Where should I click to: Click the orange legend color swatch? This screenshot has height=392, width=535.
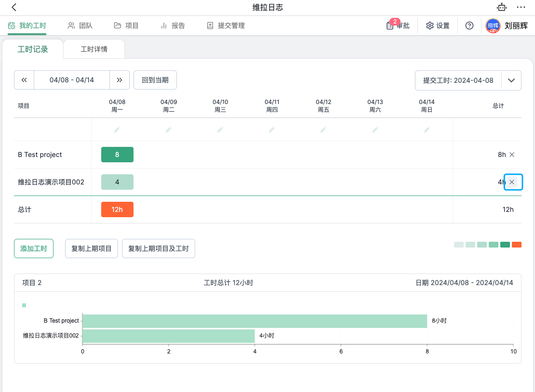click(516, 245)
